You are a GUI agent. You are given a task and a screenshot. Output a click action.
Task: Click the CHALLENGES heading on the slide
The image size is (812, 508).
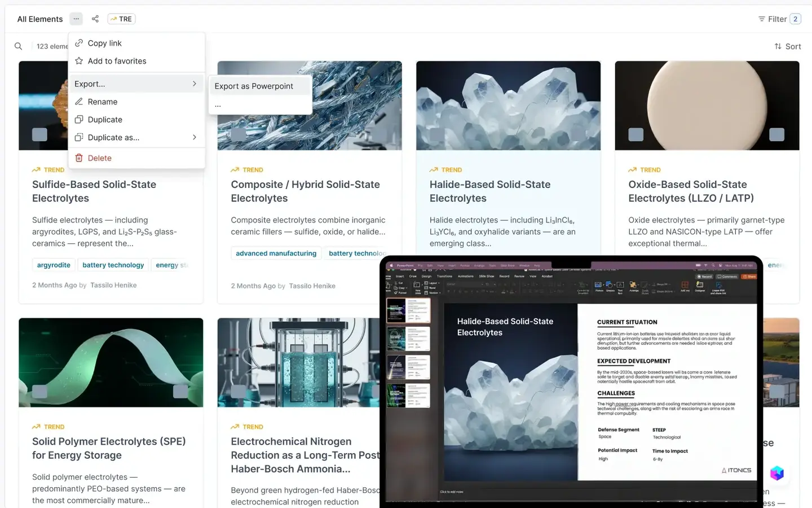pos(616,393)
